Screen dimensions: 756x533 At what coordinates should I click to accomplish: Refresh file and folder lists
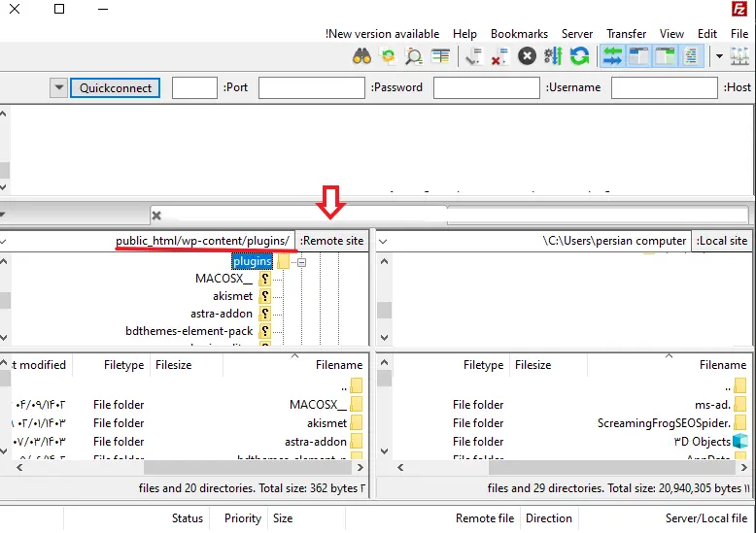pyautogui.click(x=579, y=56)
